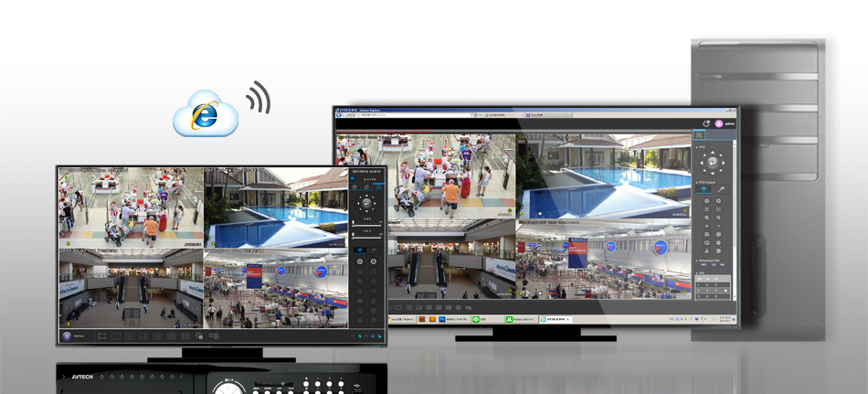Select the escalator hall camera feed in browser

[451, 259]
